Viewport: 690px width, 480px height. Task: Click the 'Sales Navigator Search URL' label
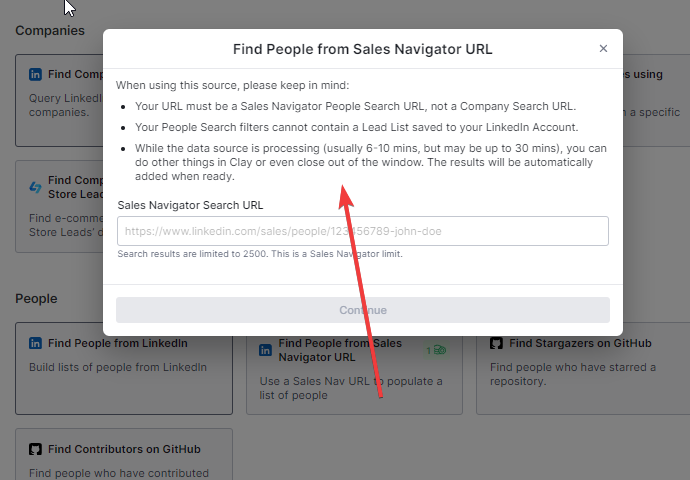(x=190, y=204)
